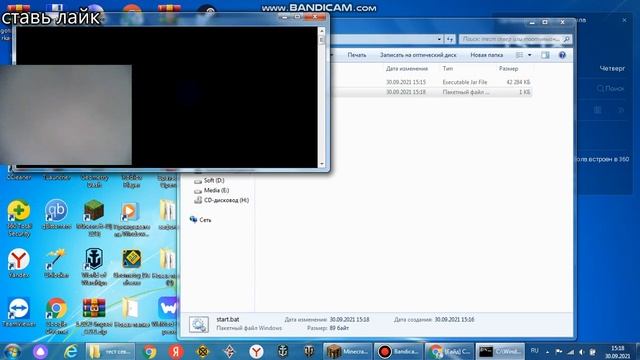Viewport: 640px width, 360px height.
Task: Open Google Chrome pinned taskbar icon
Action: pyautogui.click(x=150, y=351)
